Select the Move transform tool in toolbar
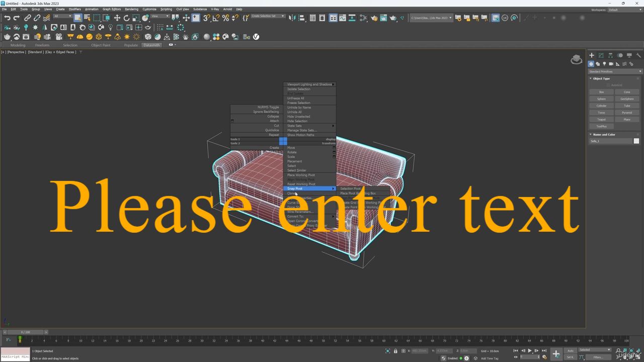Screen dimensions: 644x362 (117, 18)
